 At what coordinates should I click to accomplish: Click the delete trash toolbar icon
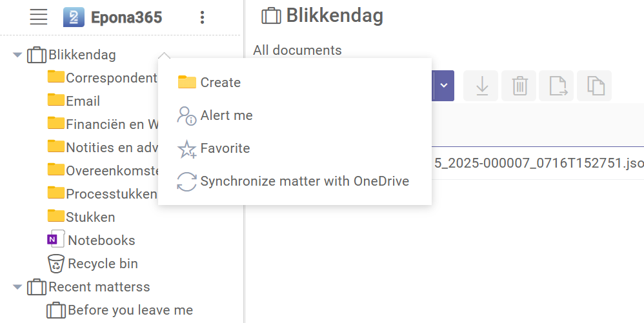click(x=519, y=86)
